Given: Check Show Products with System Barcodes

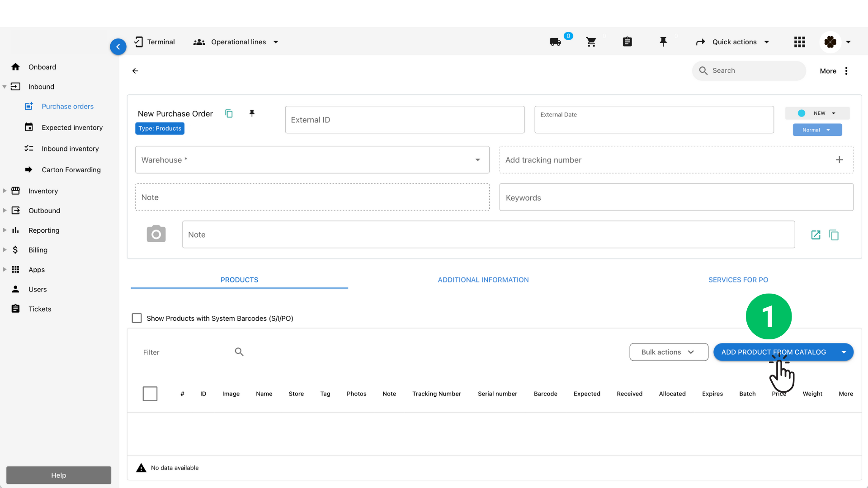Looking at the screenshot, I should coord(137,318).
